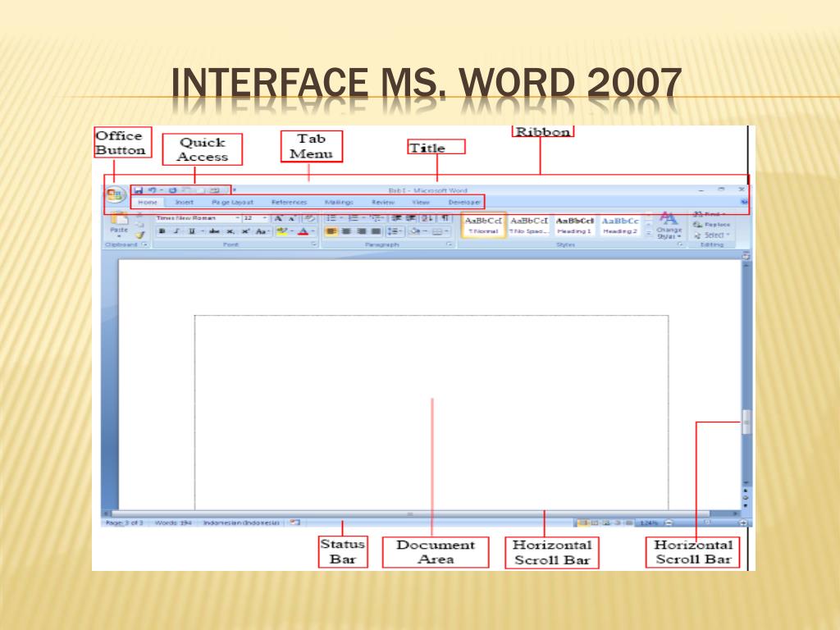Apply yellow text highlight color
840x630 pixels.
pos(282,231)
